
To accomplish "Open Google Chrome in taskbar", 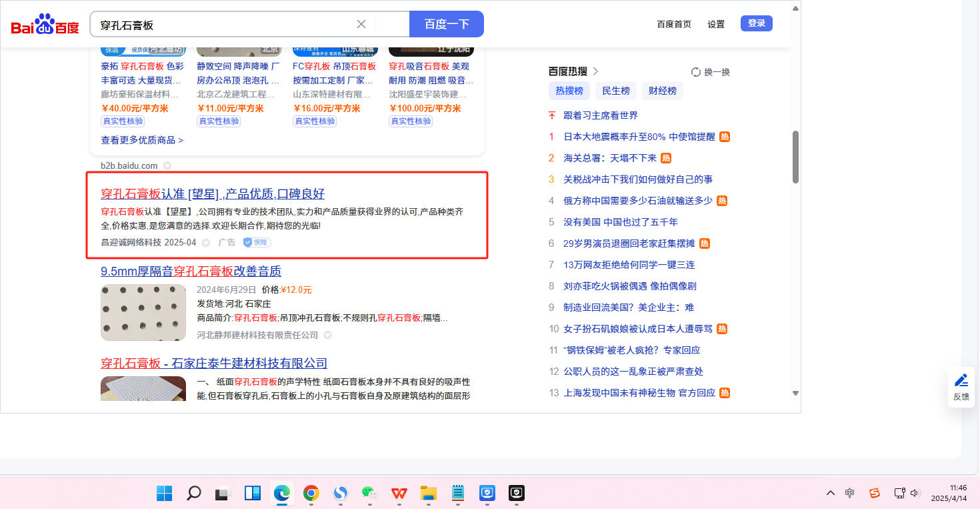I will (x=311, y=493).
